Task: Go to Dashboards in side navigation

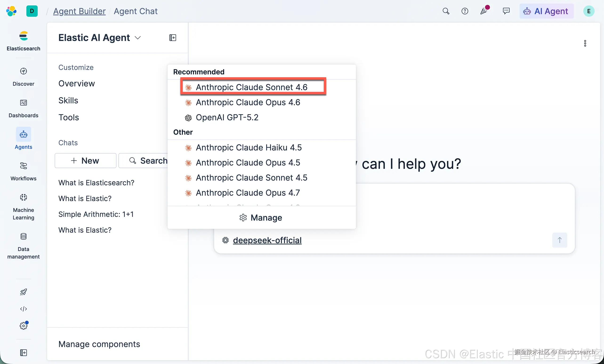Action: pos(24,108)
